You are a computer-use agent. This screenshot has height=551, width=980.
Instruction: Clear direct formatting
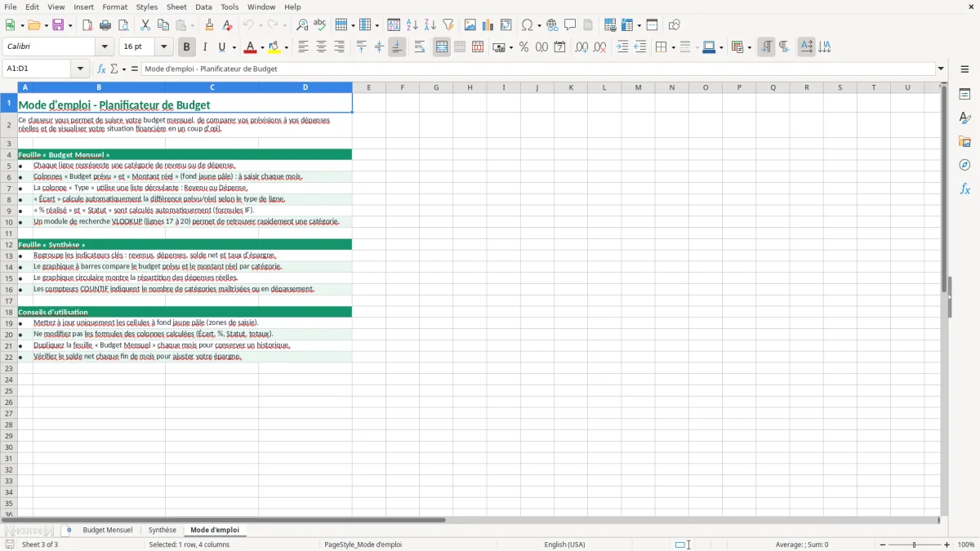point(228,25)
